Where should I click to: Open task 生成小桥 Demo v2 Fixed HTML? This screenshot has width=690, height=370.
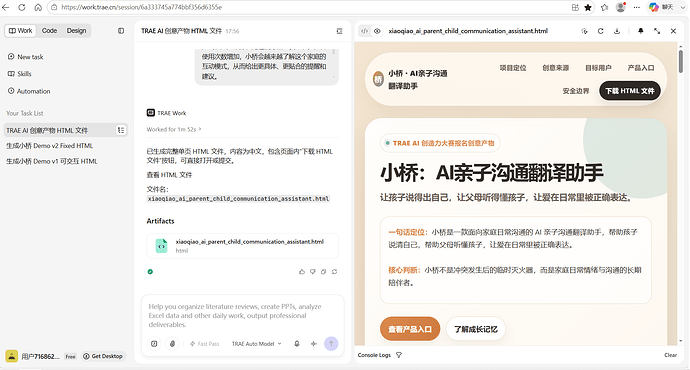coord(50,146)
